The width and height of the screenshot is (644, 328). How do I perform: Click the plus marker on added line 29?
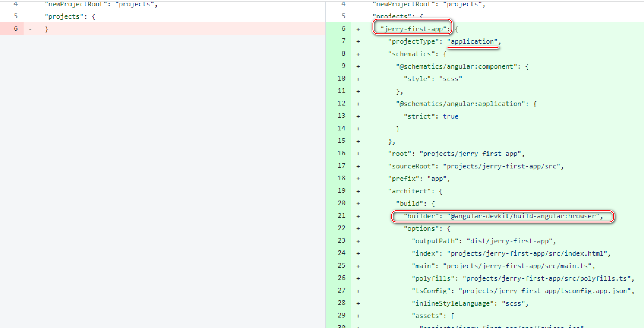point(358,316)
